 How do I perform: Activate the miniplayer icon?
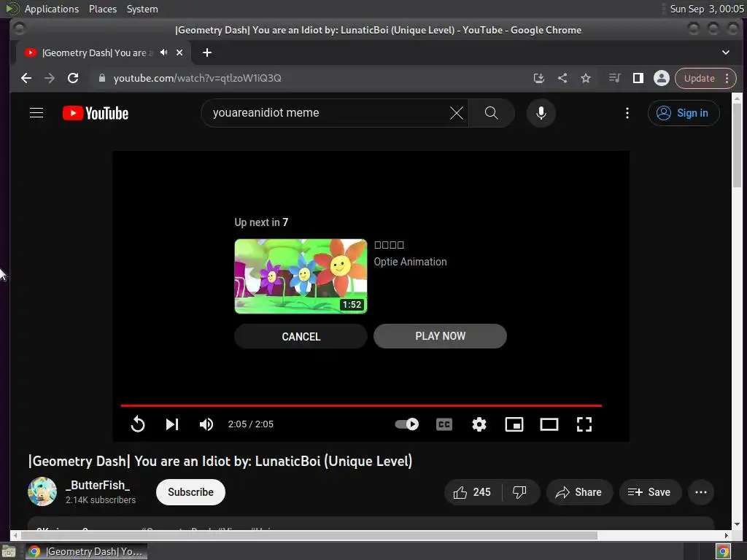(x=514, y=424)
